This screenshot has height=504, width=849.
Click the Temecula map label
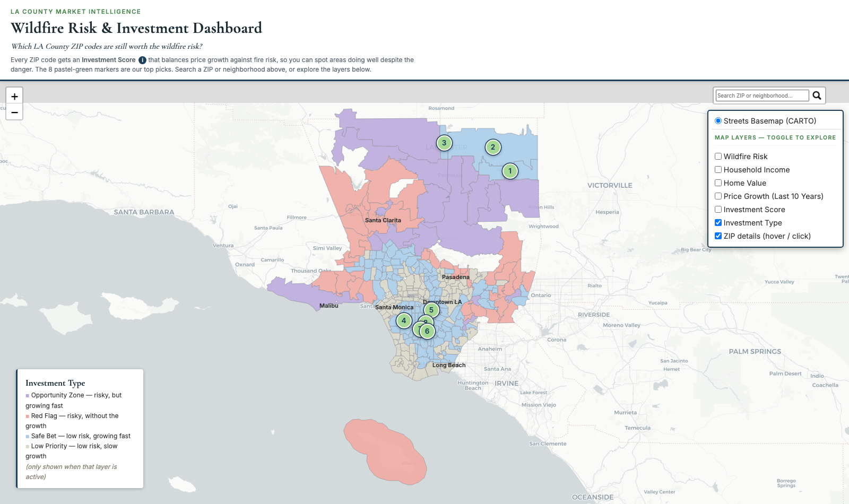(x=637, y=428)
